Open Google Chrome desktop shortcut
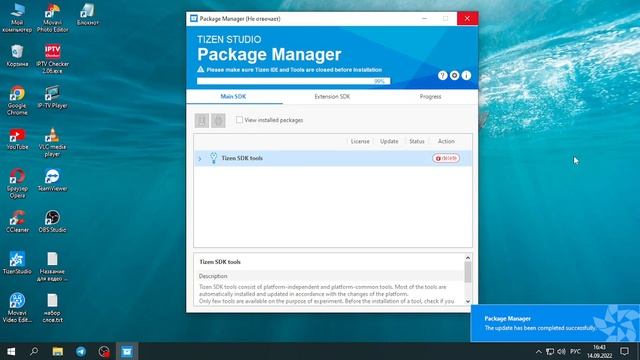The width and height of the screenshot is (640, 360). 17,101
